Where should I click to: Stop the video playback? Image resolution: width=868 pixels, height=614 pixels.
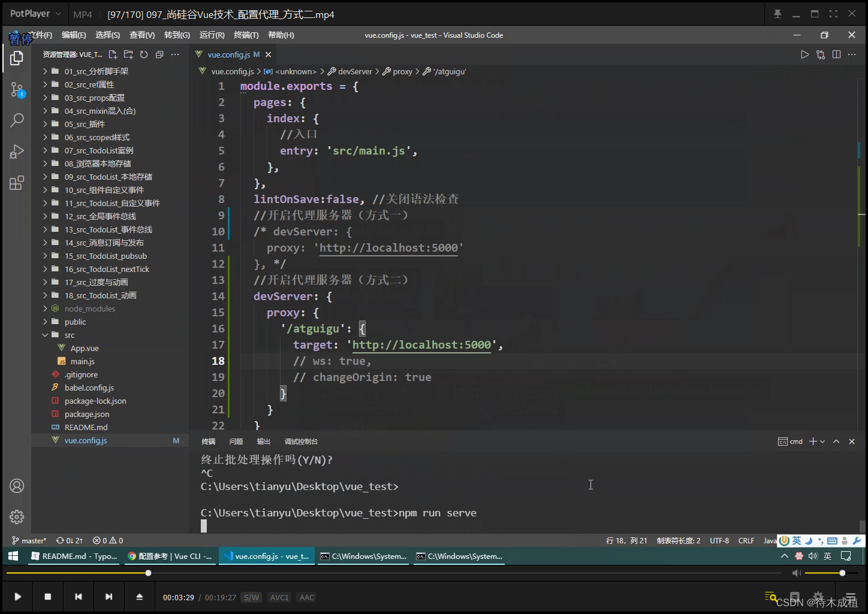pos(48,597)
